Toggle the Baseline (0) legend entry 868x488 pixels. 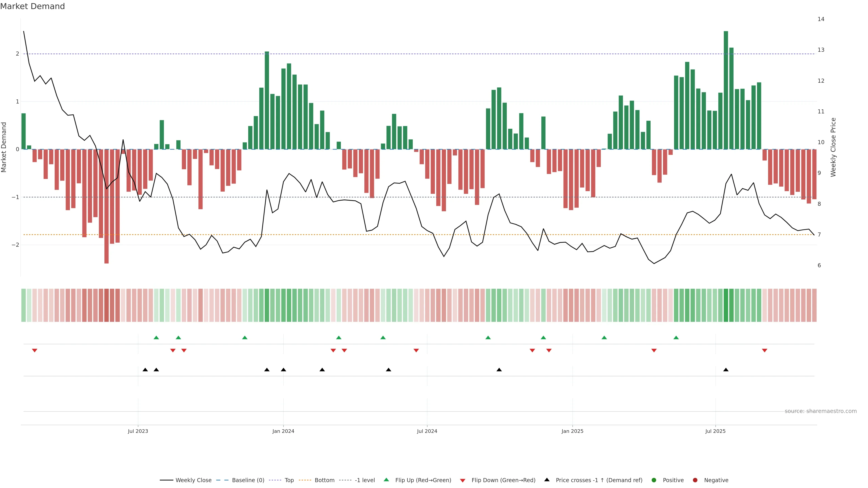[x=248, y=480]
